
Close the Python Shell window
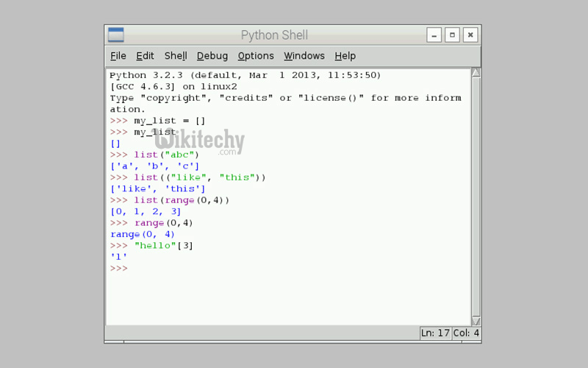(x=470, y=35)
